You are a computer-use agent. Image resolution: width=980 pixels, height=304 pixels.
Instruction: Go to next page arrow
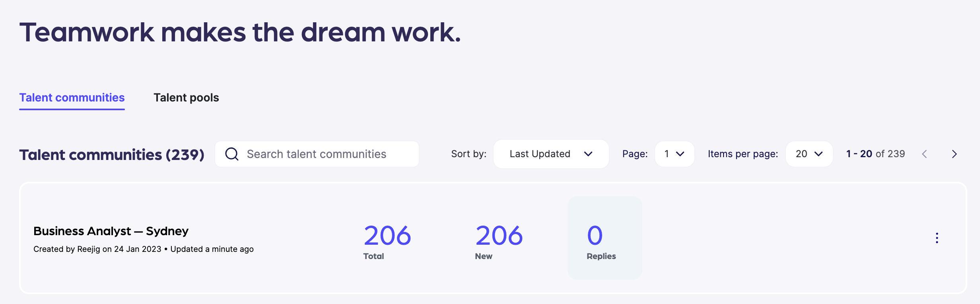point(954,154)
